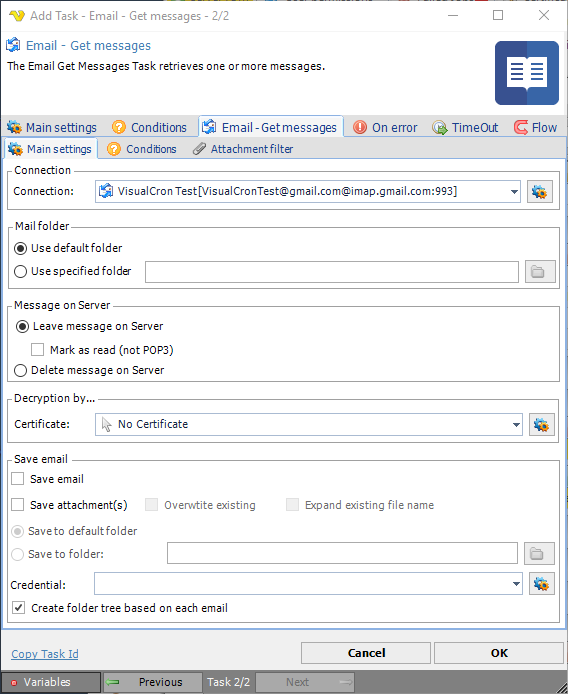The image size is (568, 694).
Task: Click the VisualCron Test connection value
Action: tap(287, 191)
